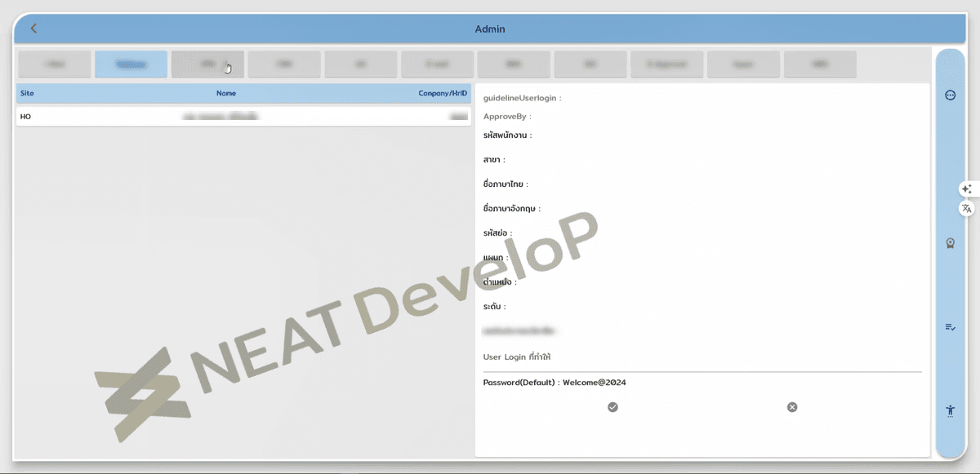Open the tab under the hand cursor
The height and width of the screenshot is (474, 980).
[x=207, y=64]
